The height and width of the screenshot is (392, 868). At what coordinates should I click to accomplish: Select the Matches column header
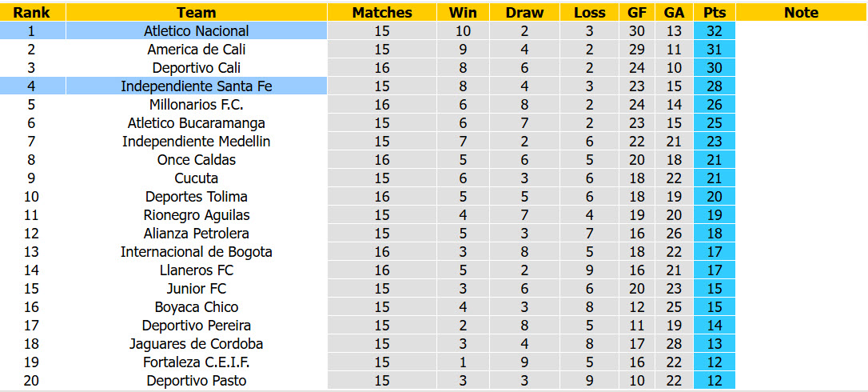point(382,12)
